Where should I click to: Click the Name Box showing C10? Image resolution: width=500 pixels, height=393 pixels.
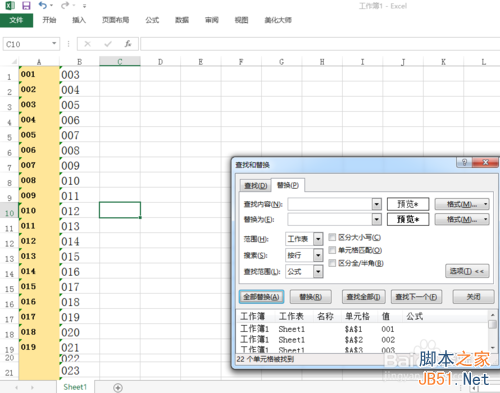[27, 44]
